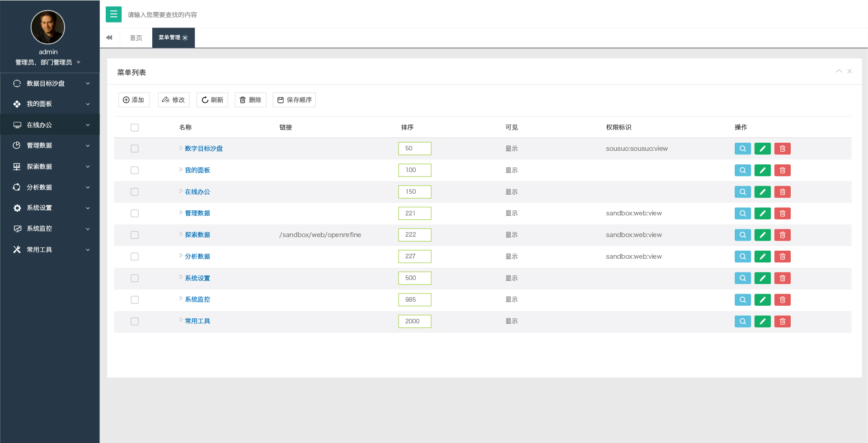The image size is (868, 443).
Task: Open 管理数据 in the sidebar menu
Action: (50, 145)
